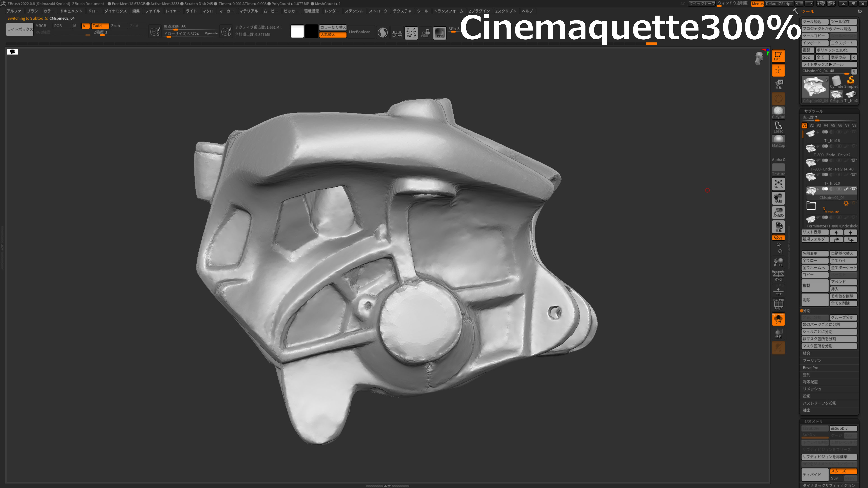Open the レンダー (Render) menu
The width and height of the screenshot is (868, 488).
coord(332,11)
